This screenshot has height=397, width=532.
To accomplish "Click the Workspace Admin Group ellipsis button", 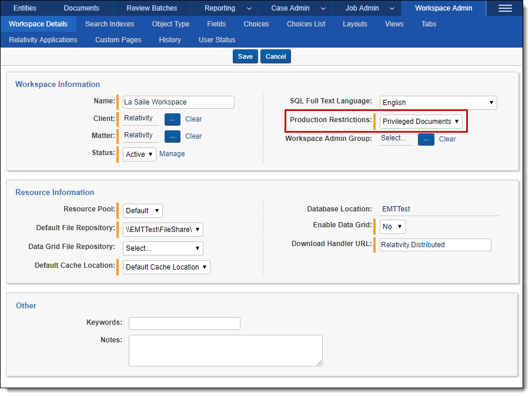I will pos(426,139).
